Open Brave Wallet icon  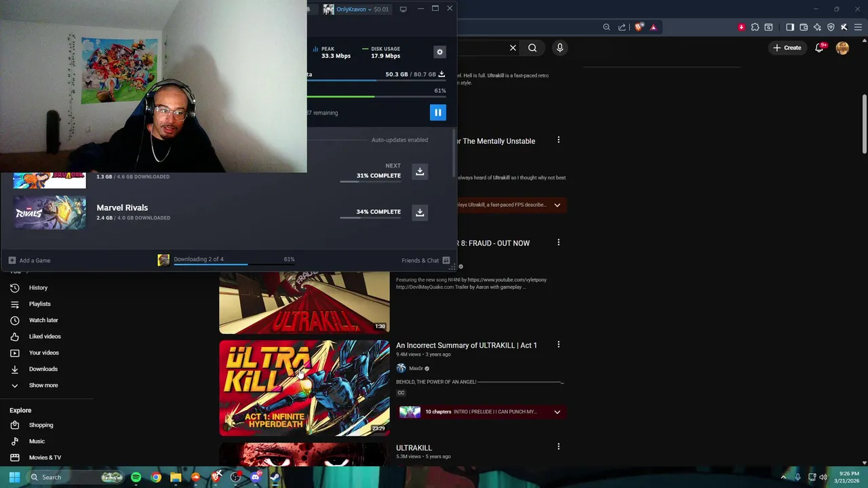tap(804, 27)
